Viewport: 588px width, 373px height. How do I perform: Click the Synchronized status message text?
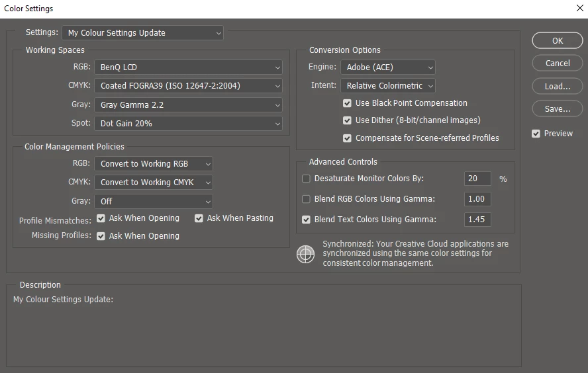415,253
